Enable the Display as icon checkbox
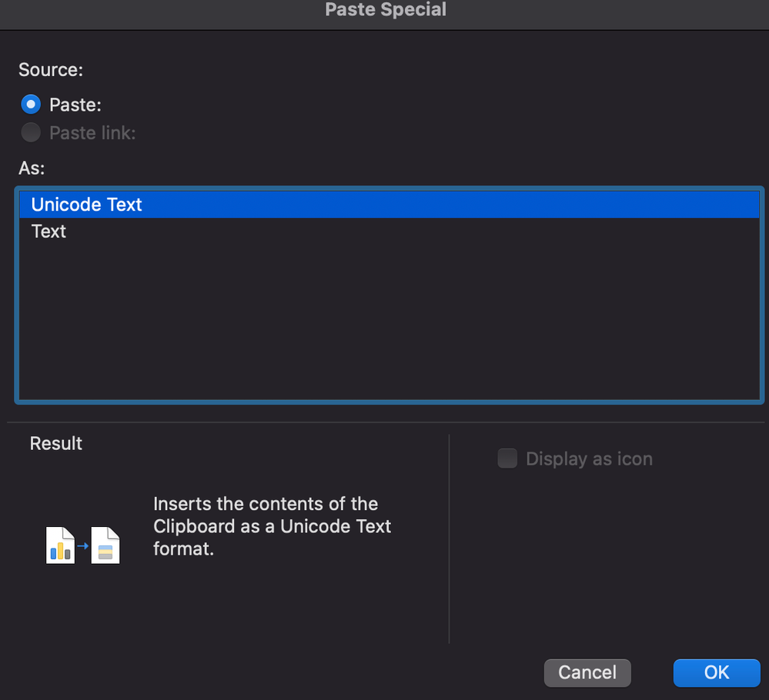 [x=507, y=459]
